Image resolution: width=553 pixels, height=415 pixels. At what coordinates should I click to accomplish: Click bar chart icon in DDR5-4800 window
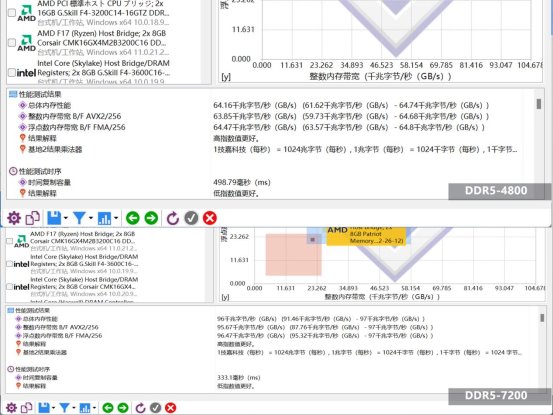[104, 218]
